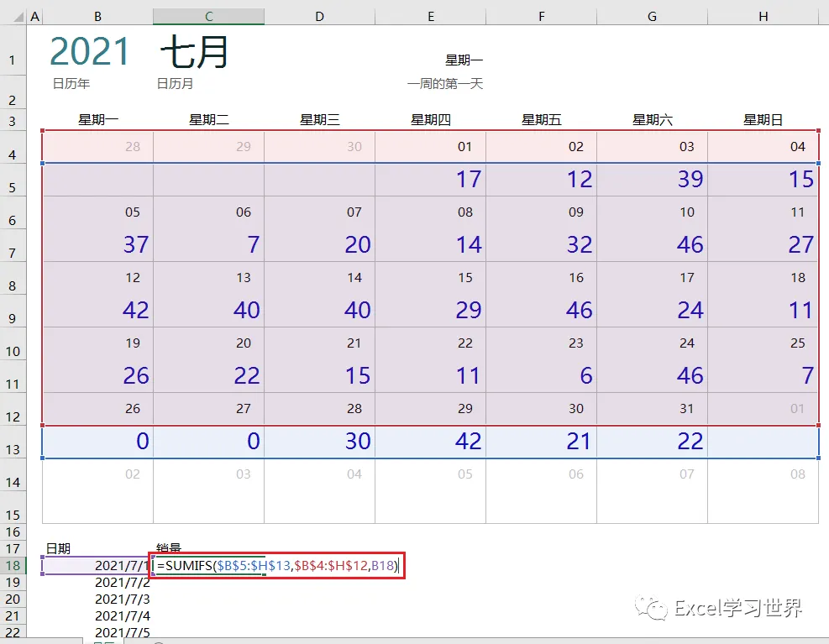Select the date cell 2021/7/1
The width and height of the screenshot is (829, 644).
pos(97,565)
